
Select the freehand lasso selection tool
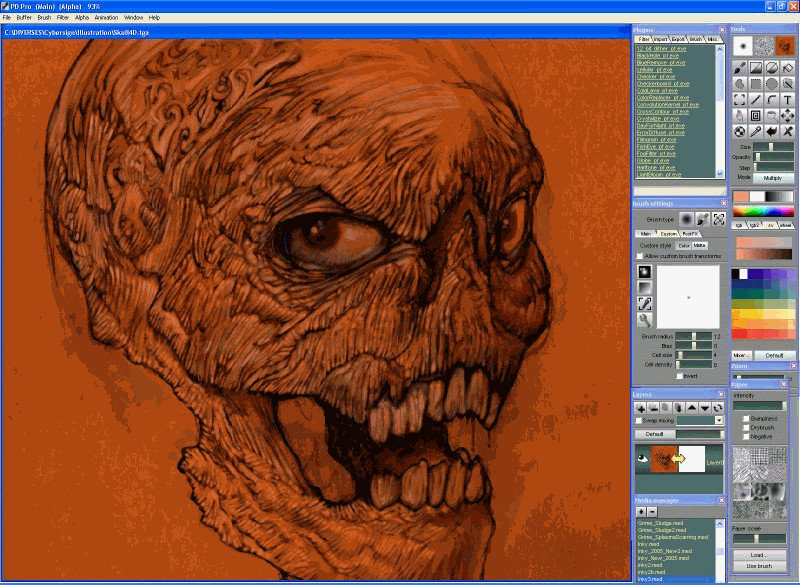(x=739, y=83)
